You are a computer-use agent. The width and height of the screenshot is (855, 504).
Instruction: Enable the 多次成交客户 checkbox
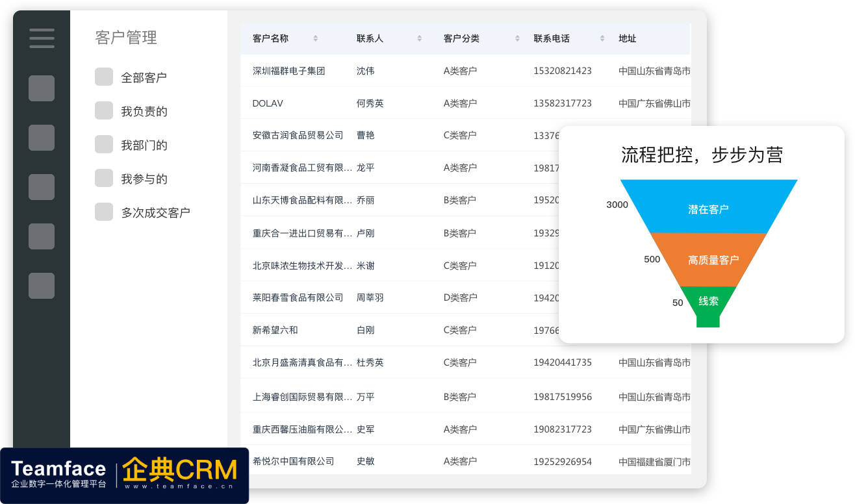104,212
